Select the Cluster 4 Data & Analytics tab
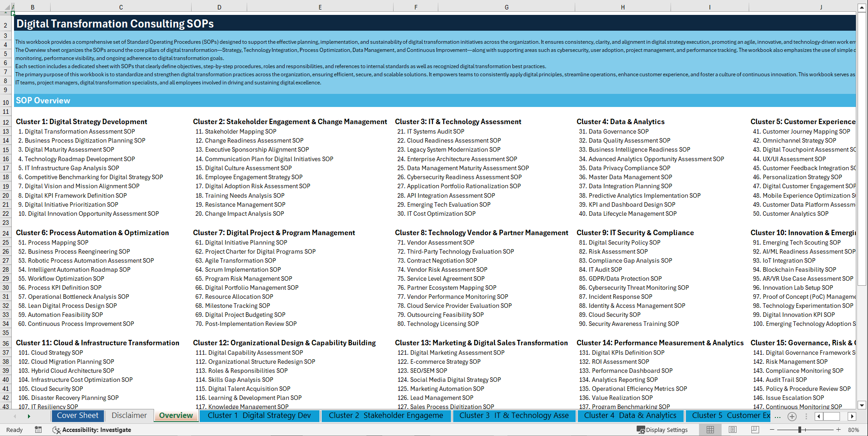 [x=630, y=416]
